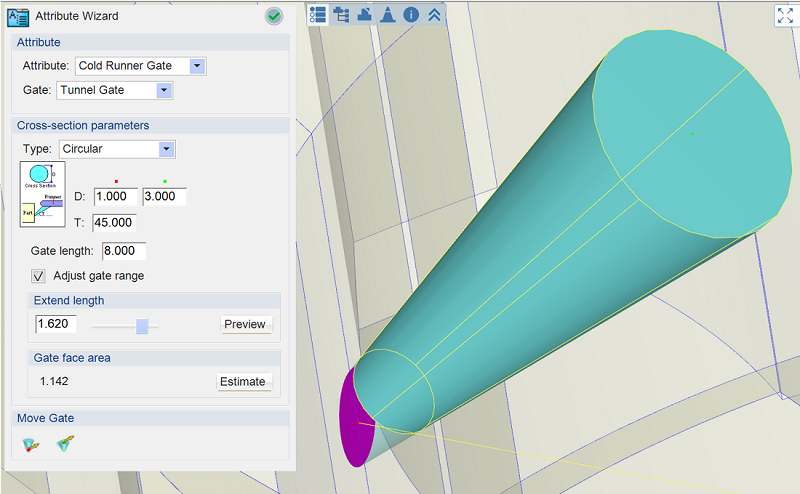The image size is (800, 494).
Task: Click the Gate length field 8.000
Action: tap(124, 251)
